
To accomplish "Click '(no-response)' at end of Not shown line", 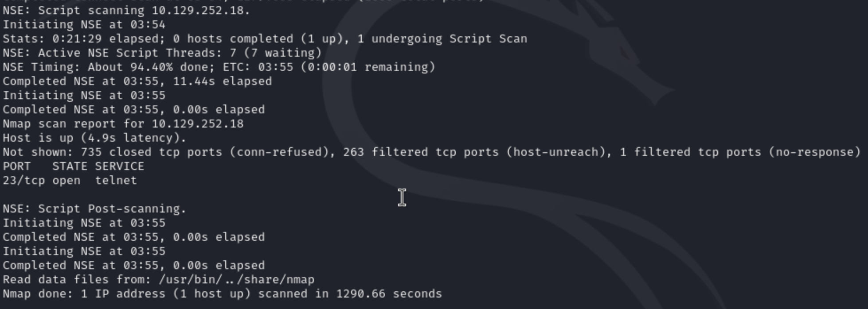I will [x=815, y=152].
